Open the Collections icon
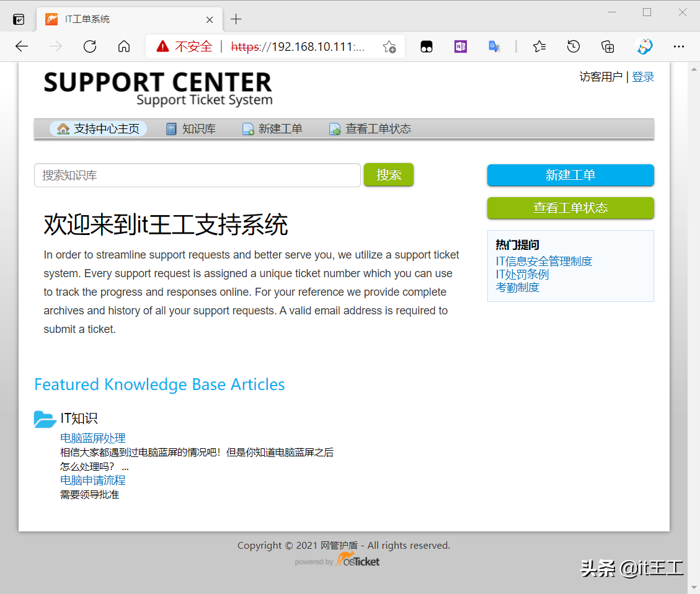Screen dimensions: 700x594 click(x=607, y=47)
